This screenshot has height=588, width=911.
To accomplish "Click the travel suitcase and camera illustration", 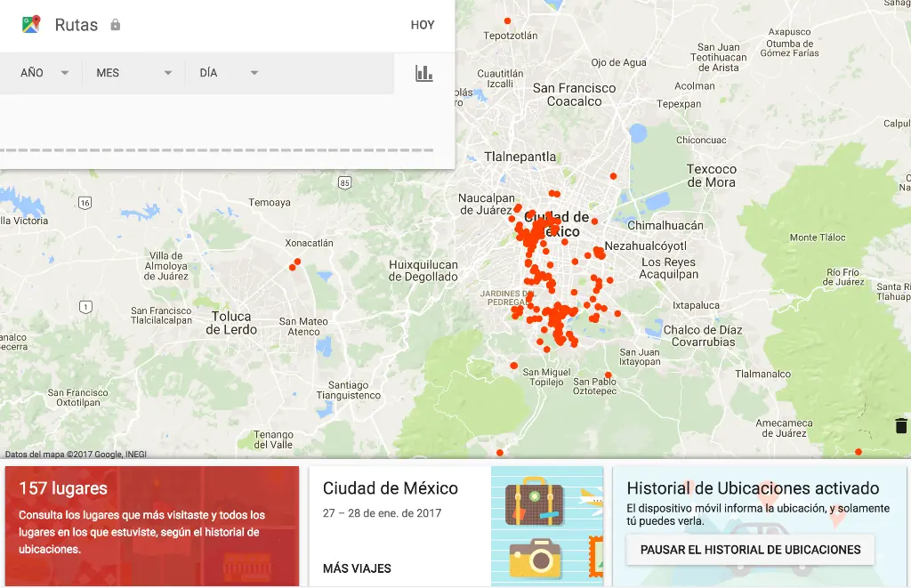I will click(x=547, y=526).
